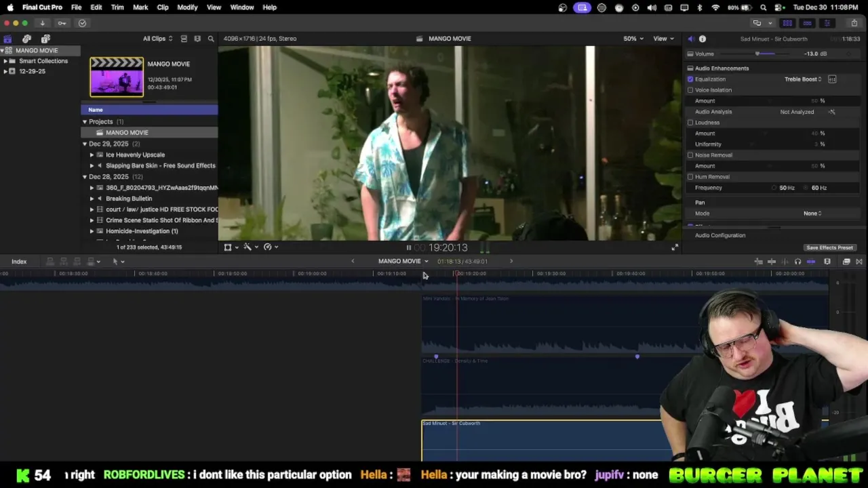The width and height of the screenshot is (868, 488).
Task: Open the Transitions browser icon in timeline
Action: (x=859, y=262)
